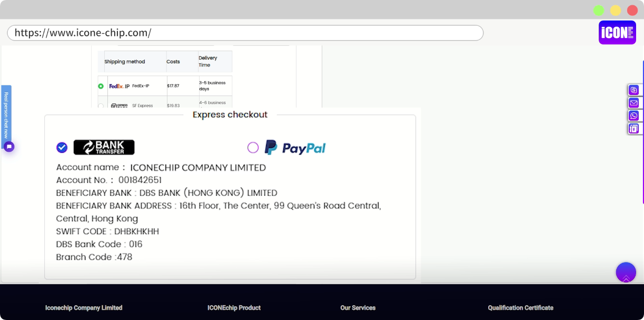Click the ICON logo badge
Viewport: 644px width, 320px height.
click(x=617, y=33)
